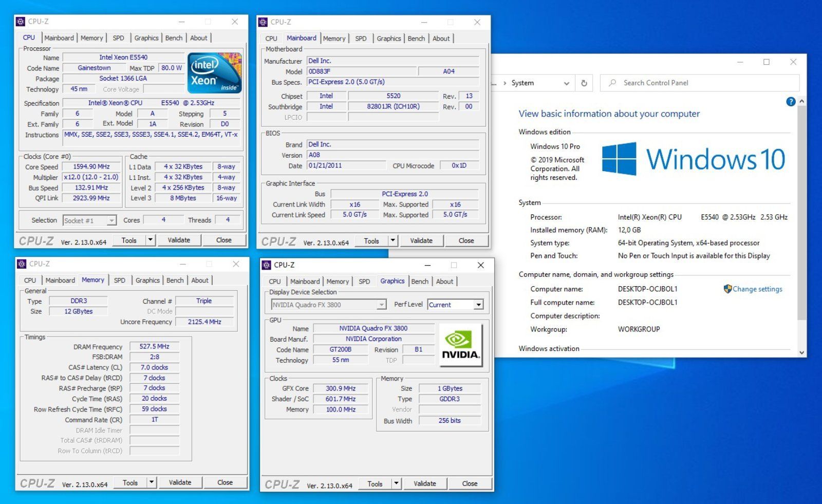Click CPU-Z app icon in Mainboard window title bar
The image size is (822, 504).
tap(263, 22)
